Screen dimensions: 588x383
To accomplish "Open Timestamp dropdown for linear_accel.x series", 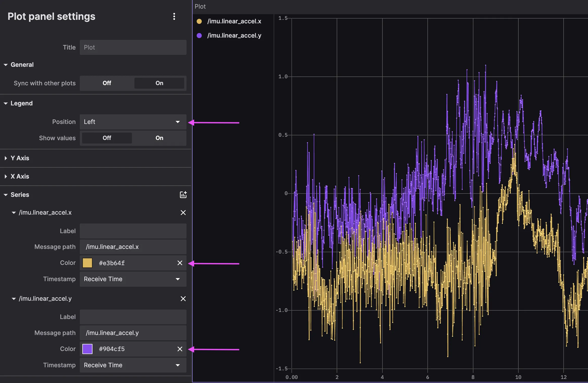I will [x=133, y=279].
